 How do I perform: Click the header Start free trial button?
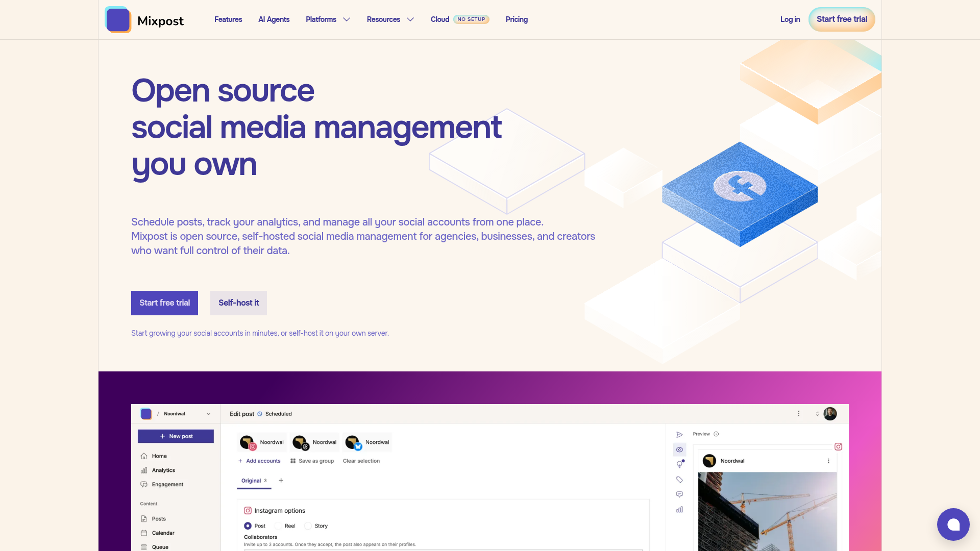point(842,19)
